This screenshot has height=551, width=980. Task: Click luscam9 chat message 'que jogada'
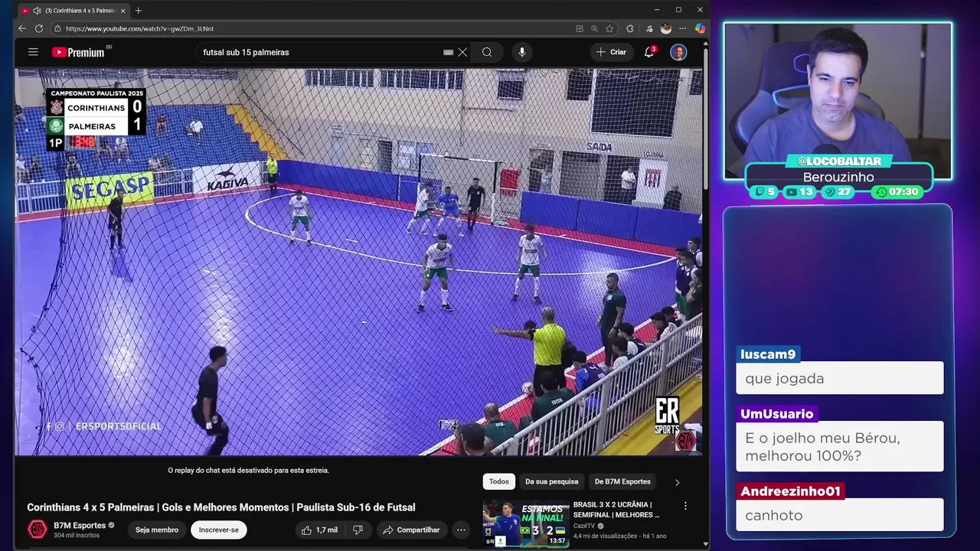pyautogui.click(x=840, y=378)
